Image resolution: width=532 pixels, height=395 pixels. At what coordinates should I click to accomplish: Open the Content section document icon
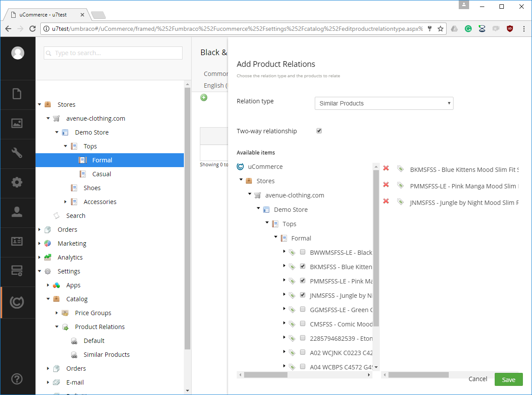click(x=17, y=94)
